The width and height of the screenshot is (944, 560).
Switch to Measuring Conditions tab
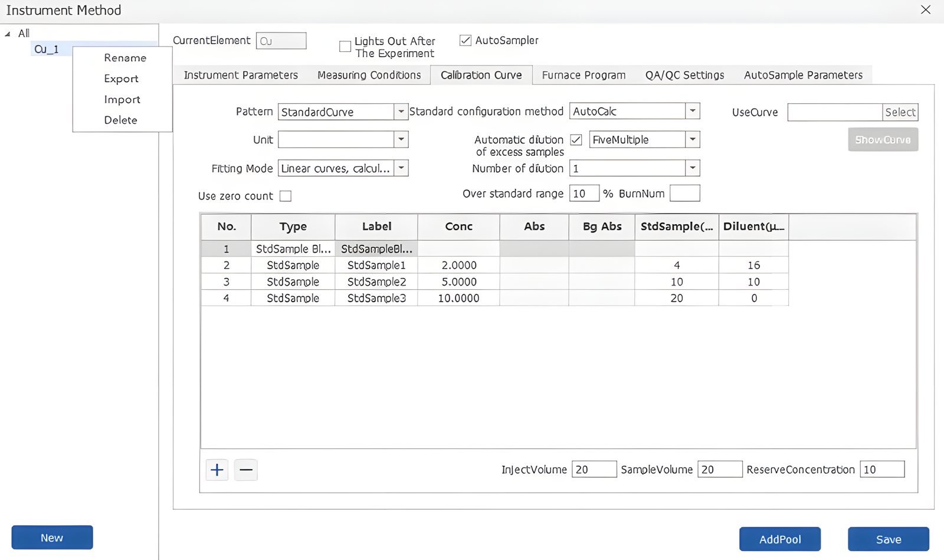click(x=369, y=75)
